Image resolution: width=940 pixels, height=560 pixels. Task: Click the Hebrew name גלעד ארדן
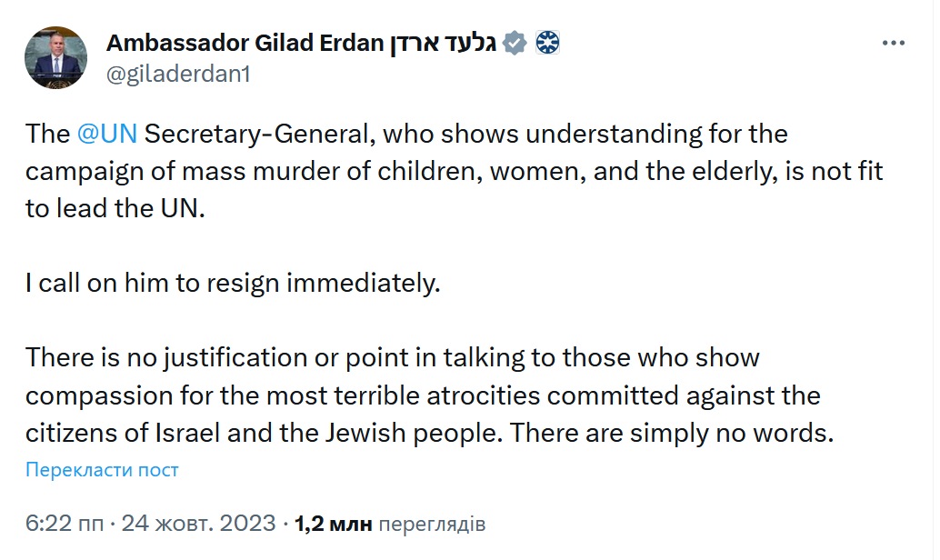point(445,44)
